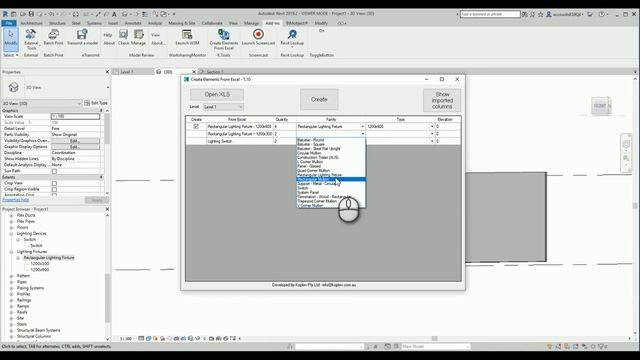Launch Screencast recorder

(258, 37)
